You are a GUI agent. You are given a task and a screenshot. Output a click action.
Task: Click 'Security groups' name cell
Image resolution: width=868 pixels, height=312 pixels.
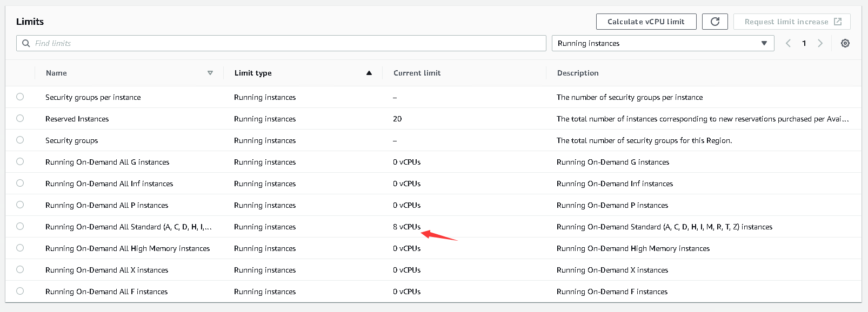[x=71, y=140]
